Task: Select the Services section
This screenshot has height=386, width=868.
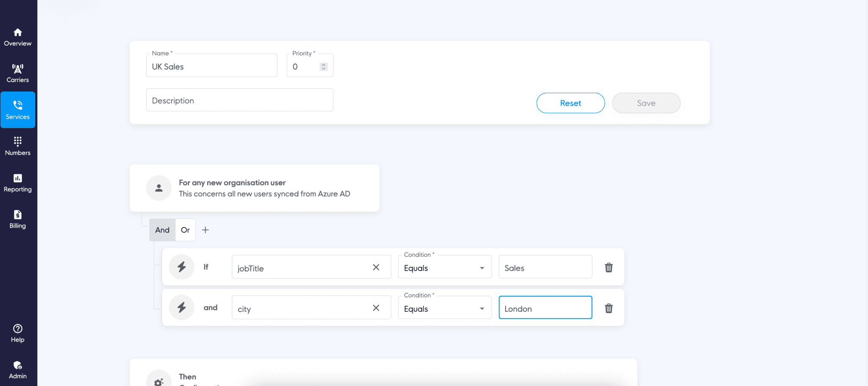Action: (x=18, y=109)
